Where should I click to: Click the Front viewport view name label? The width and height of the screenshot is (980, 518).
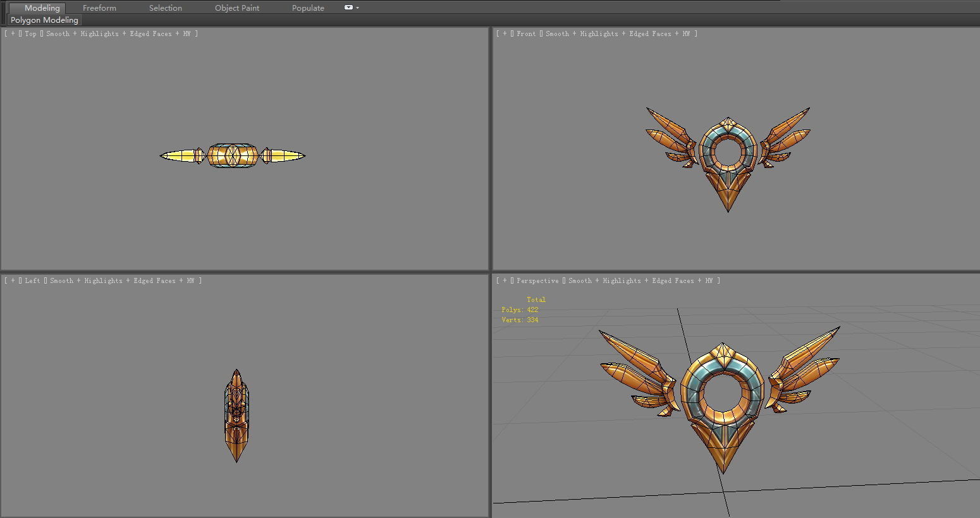[x=526, y=33]
